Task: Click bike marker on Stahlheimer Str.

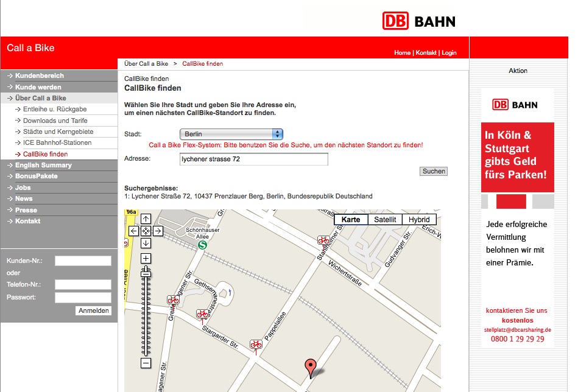Action: tap(323, 240)
